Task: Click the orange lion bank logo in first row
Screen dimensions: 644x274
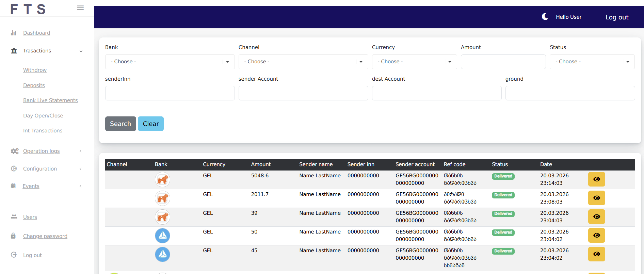Action: [162, 179]
